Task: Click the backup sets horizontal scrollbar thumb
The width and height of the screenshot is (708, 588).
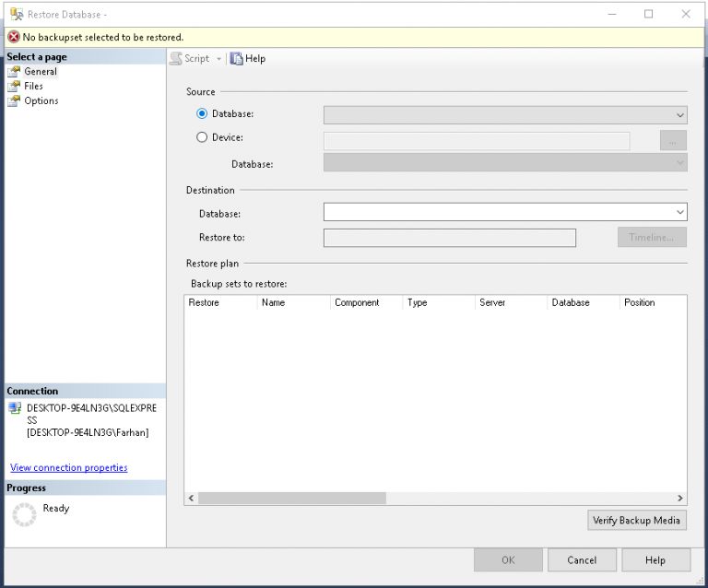Action: click(292, 499)
